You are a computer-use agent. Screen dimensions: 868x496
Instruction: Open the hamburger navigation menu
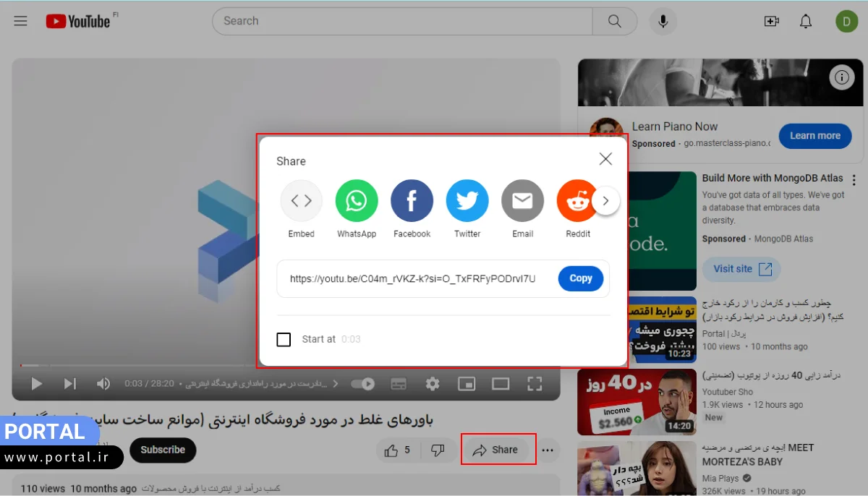20,21
